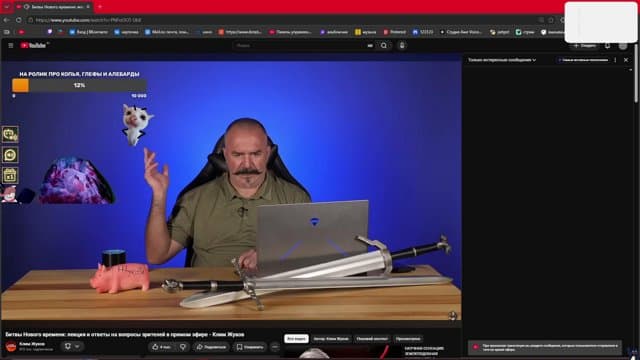Open the YouTube hamburger guide menu

point(11,46)
